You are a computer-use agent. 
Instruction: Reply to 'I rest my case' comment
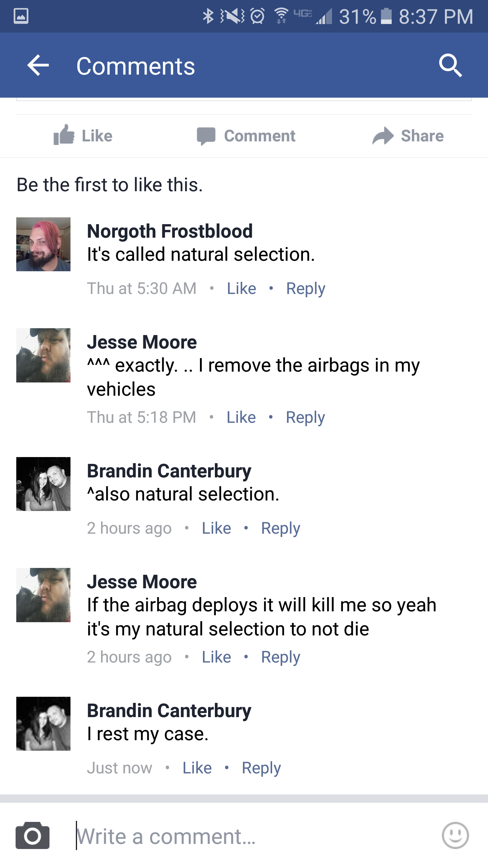(261, 768)
